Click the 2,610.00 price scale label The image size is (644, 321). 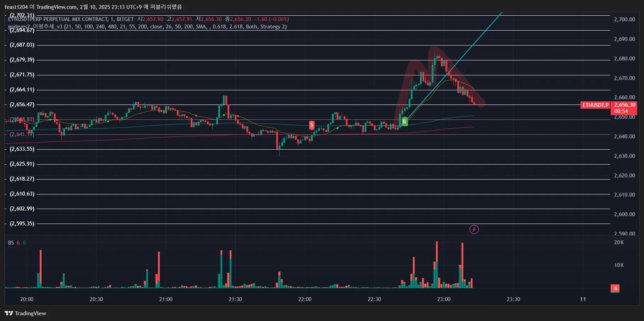(x=624, y=195)
